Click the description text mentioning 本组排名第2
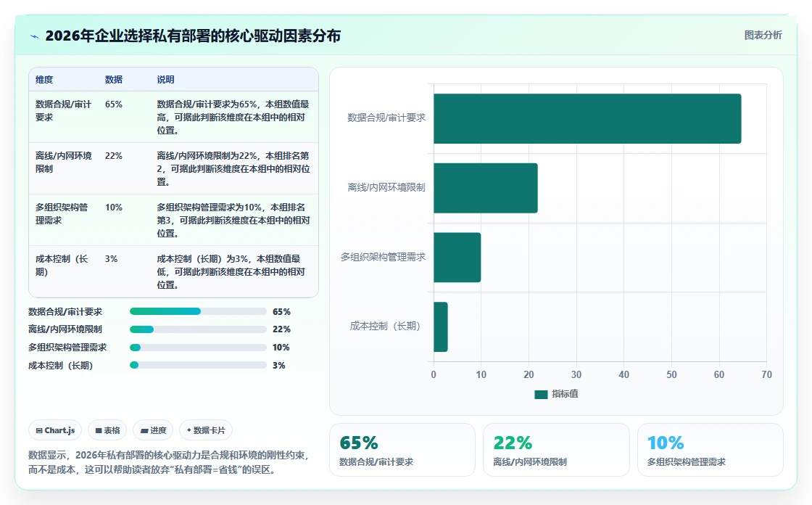This screenshot has width=812, height=505. (233, 168)
